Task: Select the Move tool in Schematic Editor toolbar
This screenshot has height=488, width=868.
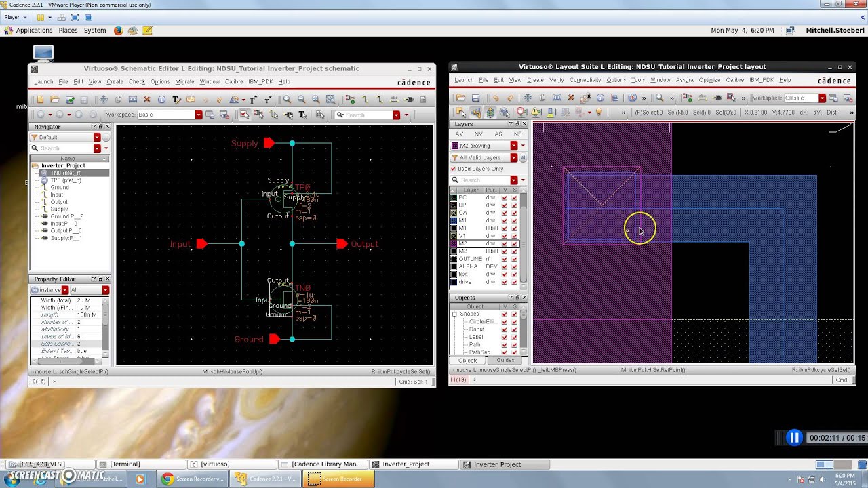Action: tap(104, 100)
